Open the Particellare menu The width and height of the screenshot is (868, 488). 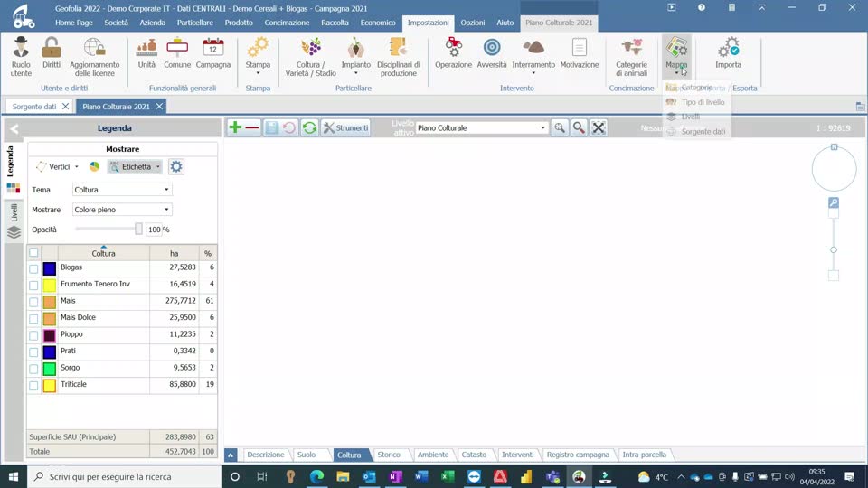point(195,23)
